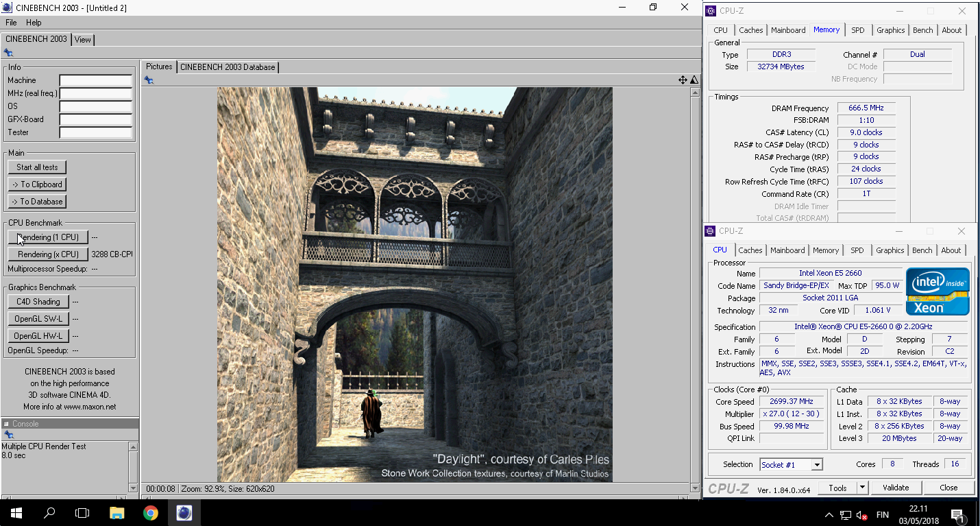Click the triangle zoom icon in Pictures panel
This screenshot has width=980, height=526.
[694, 80]
